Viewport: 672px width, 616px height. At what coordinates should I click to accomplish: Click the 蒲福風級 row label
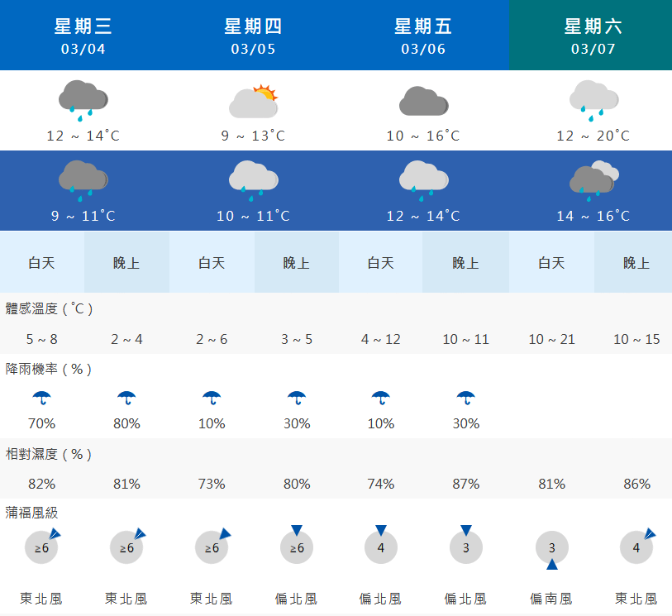[31, 513]
